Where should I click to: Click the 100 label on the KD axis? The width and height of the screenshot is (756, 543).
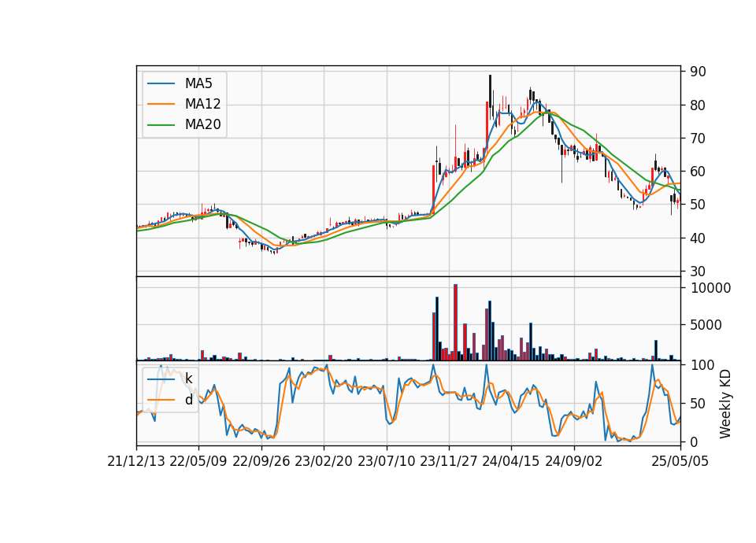(x=702, y=365)
